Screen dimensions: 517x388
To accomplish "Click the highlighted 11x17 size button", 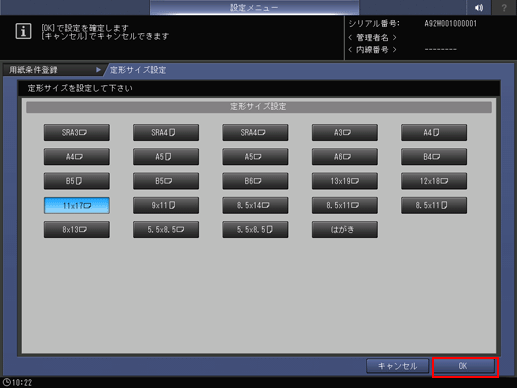I will coord(77,205).
